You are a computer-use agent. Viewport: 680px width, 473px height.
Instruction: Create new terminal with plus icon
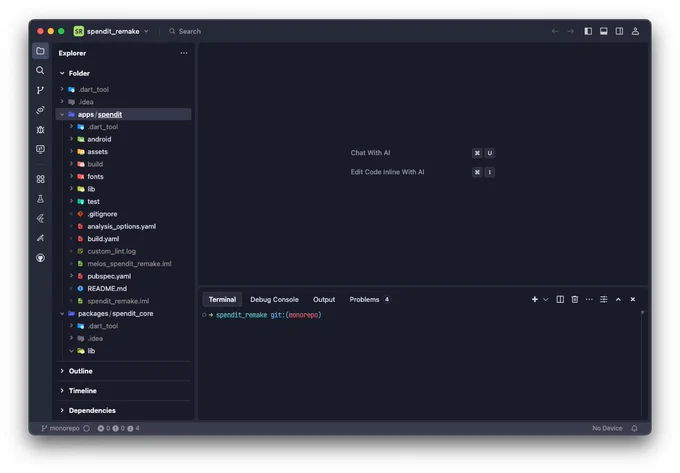tap(535, 300)
